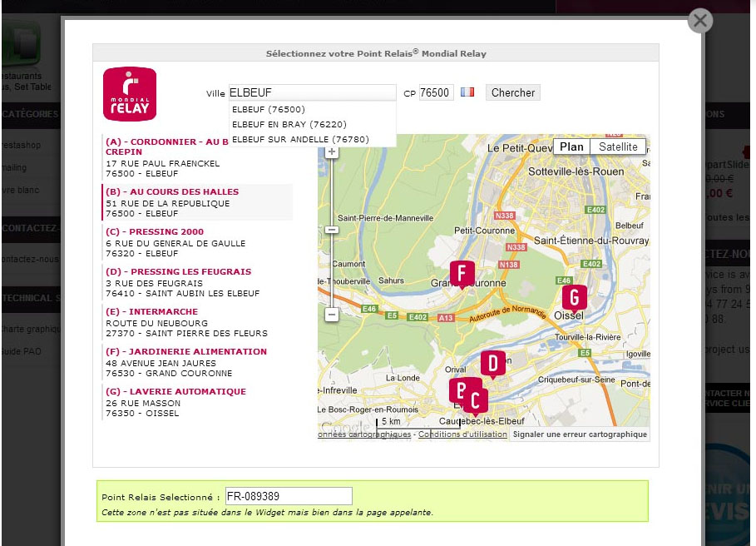
Task: Focus the Ville input field
Action: point(313,92)
